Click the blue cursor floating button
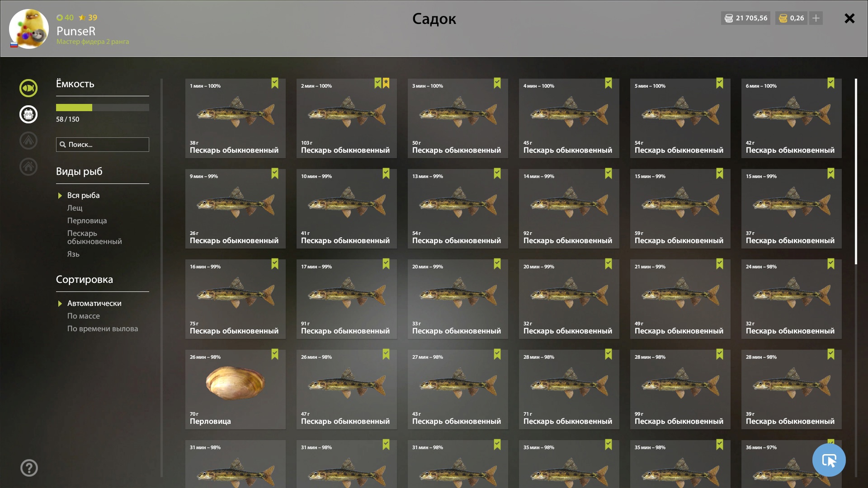 click(x=829, y=460)
